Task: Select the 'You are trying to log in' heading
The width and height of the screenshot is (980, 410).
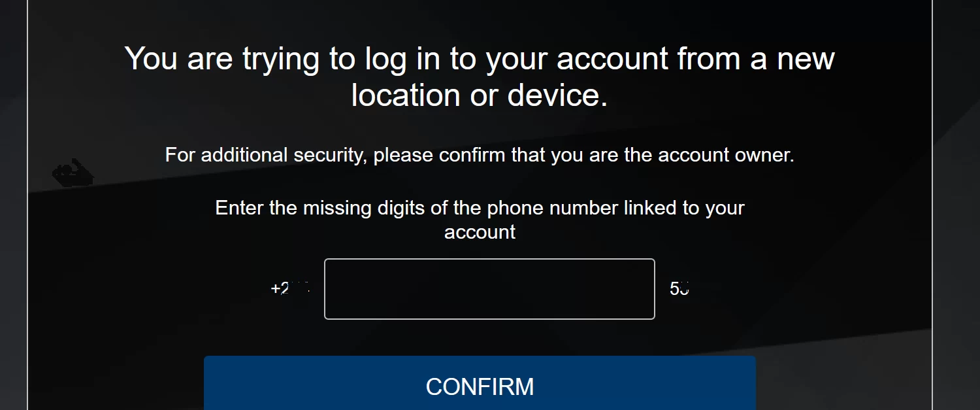Action: tap(480, 58)
